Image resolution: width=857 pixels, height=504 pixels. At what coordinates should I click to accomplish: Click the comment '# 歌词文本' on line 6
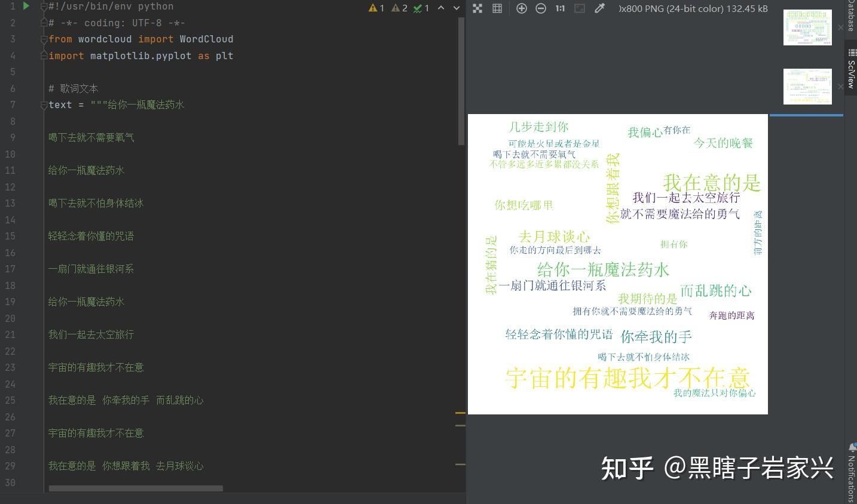point(74,88)
